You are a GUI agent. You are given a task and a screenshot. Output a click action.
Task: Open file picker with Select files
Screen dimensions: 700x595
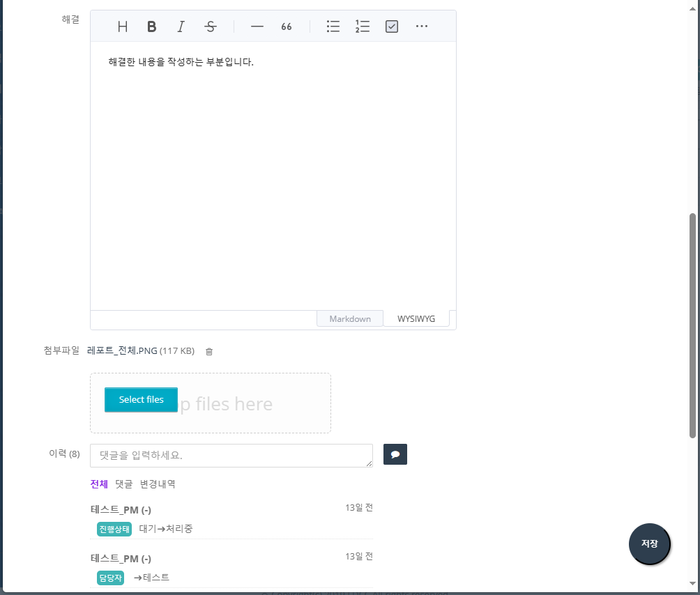pyautogui.click(x=140, y=399)
